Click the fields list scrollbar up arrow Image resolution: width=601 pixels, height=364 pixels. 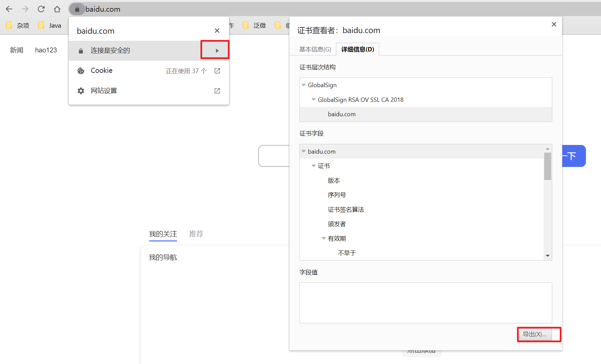pyautogui.click(x=548, y=148)
